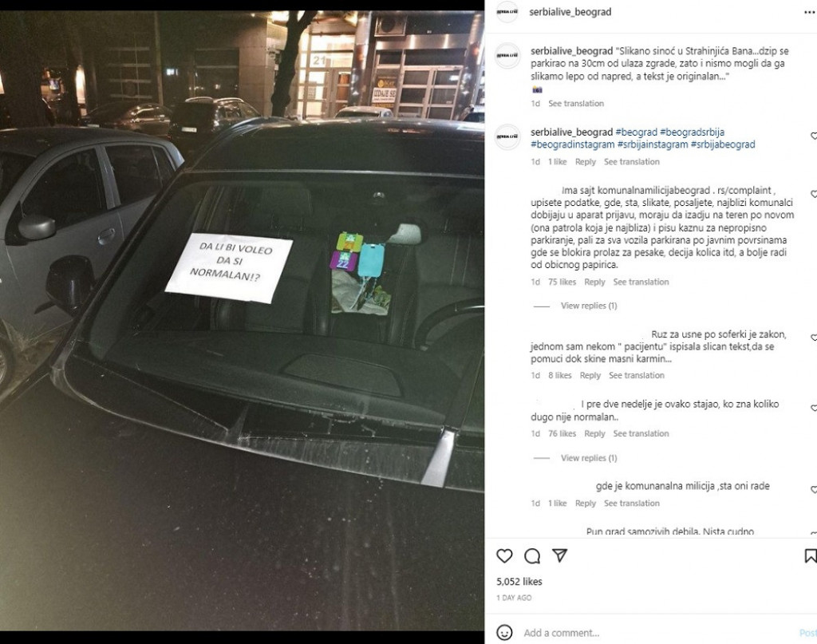Open the #srbijabeograd hashtag
Viewport: 817px width, 644px height.
723,144
